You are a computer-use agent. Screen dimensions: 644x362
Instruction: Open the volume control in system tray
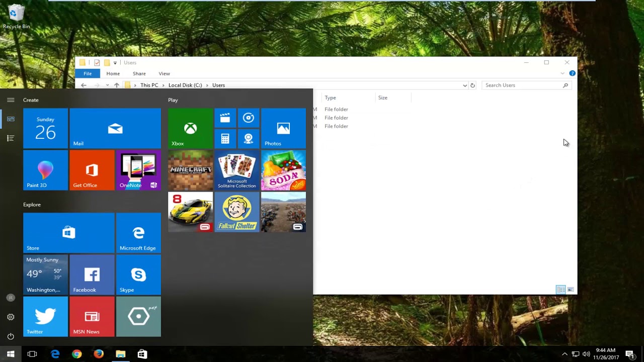pyautogui.click(x=586, y=354)
